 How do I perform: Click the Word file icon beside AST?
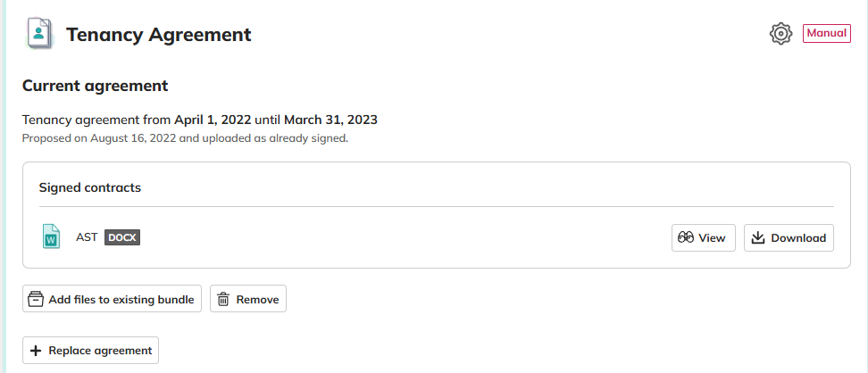pos(52,237)
